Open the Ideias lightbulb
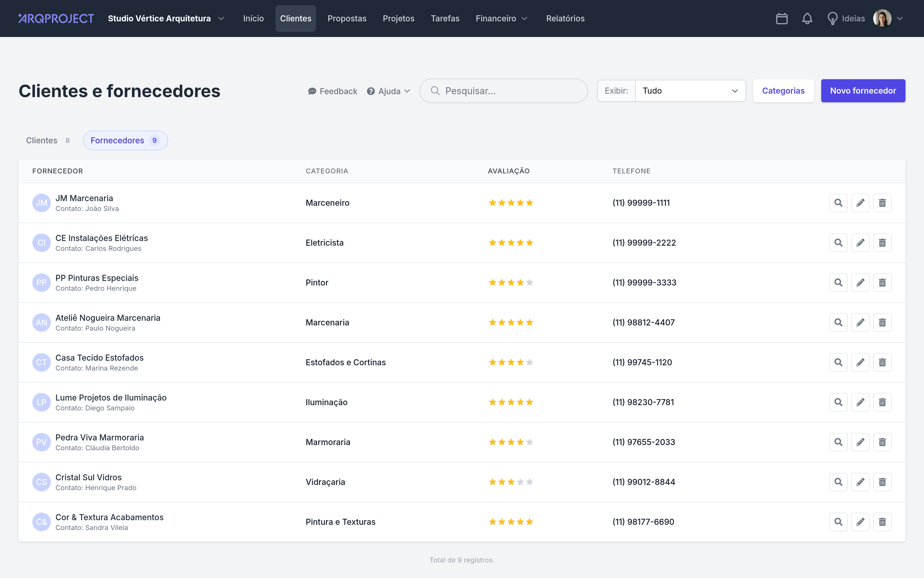 pyautogui.click(x=846, y=18)
